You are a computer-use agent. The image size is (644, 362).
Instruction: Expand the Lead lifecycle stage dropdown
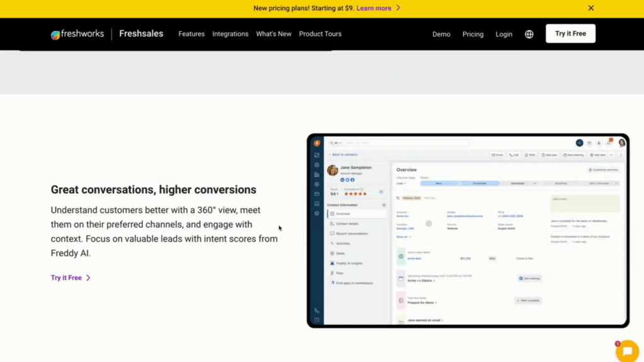tap(401, 184)
